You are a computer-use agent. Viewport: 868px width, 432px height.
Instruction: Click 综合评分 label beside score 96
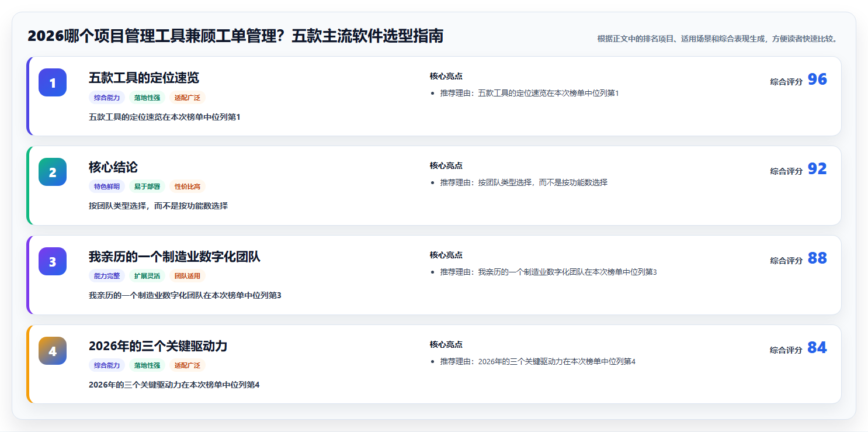786,82
